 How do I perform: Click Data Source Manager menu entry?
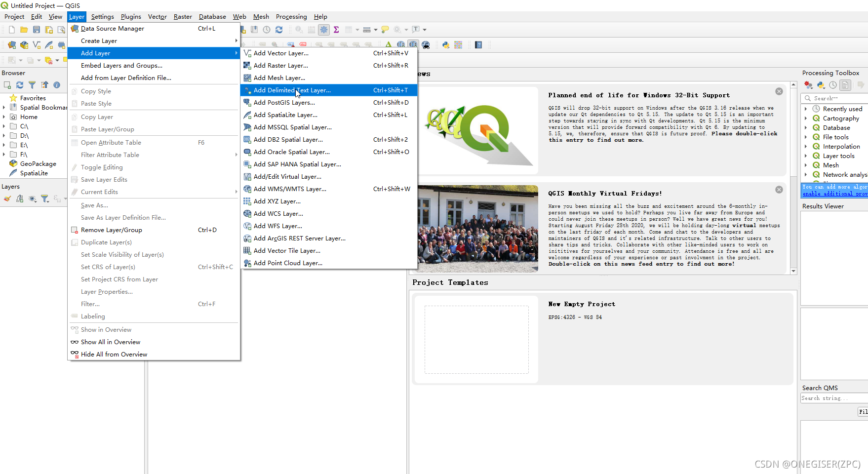(154, 29)
